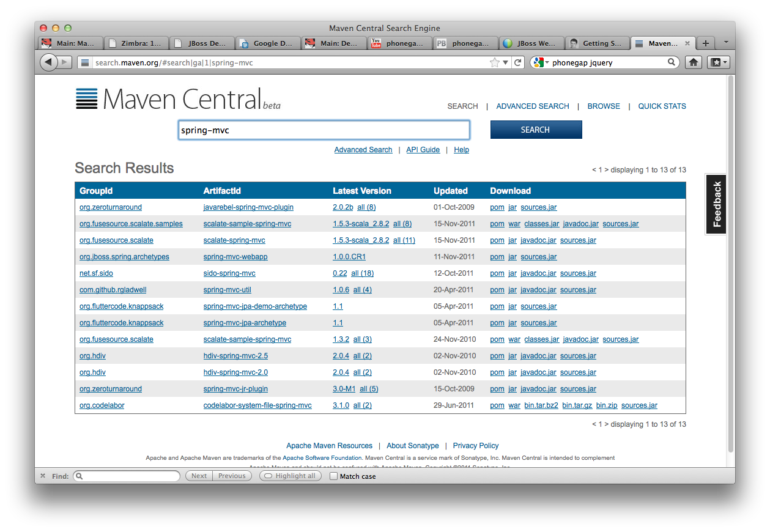
Task: Open ADVANCED SEARCH in top navigation
Action: coord(533,106)
